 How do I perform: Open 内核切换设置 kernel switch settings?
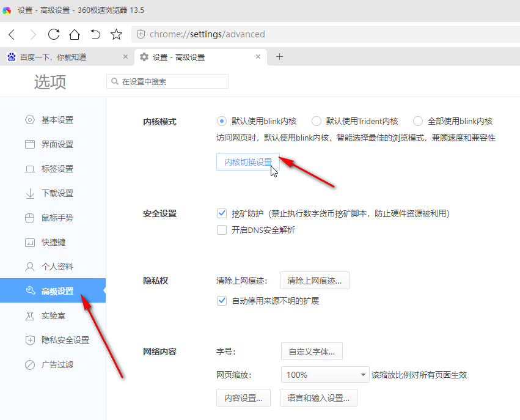[247, 161]
